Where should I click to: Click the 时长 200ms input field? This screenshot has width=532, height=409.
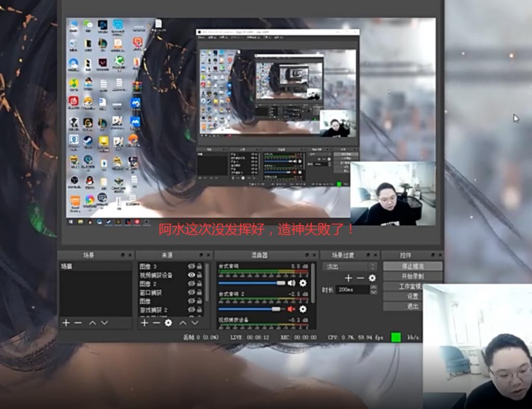353,290
